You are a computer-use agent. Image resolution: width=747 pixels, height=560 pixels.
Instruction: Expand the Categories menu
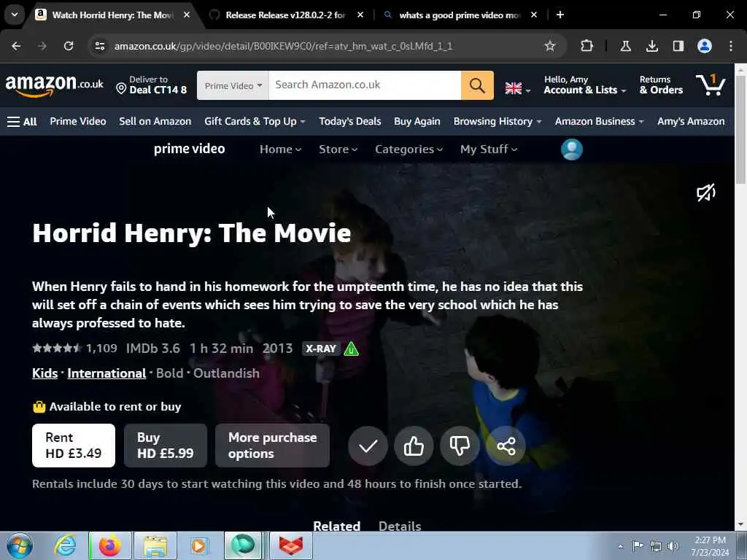click(409, 149)
